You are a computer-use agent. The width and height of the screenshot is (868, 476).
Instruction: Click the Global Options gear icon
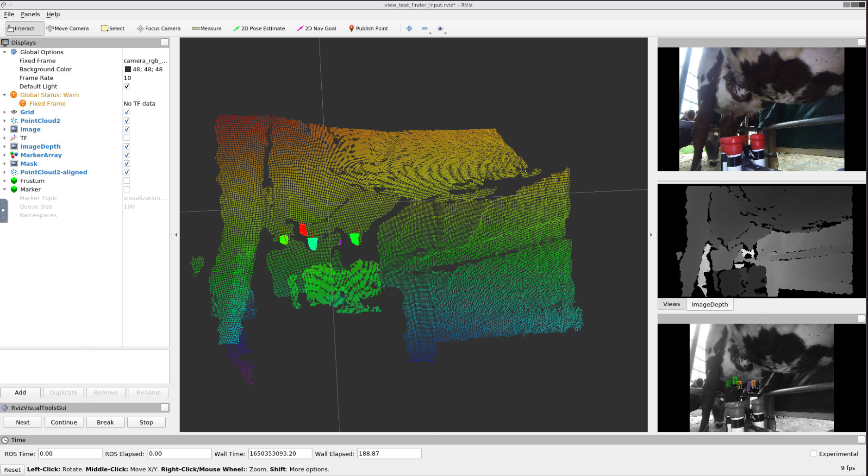coord(14,52)
